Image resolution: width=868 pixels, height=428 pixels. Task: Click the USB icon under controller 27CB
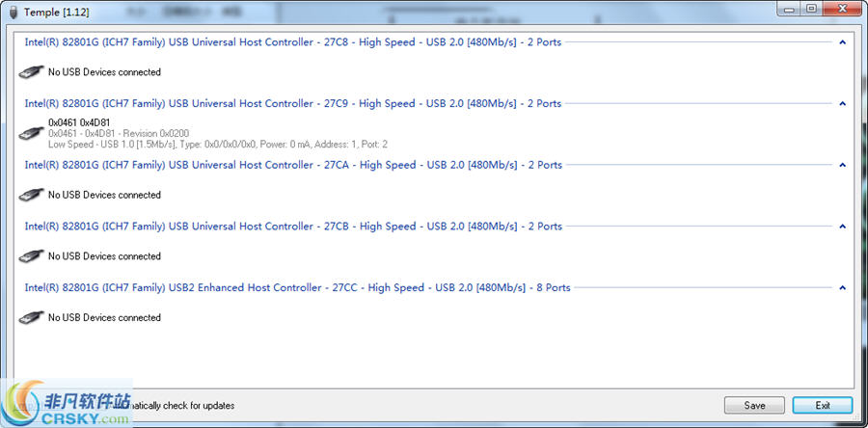[32, 256]
